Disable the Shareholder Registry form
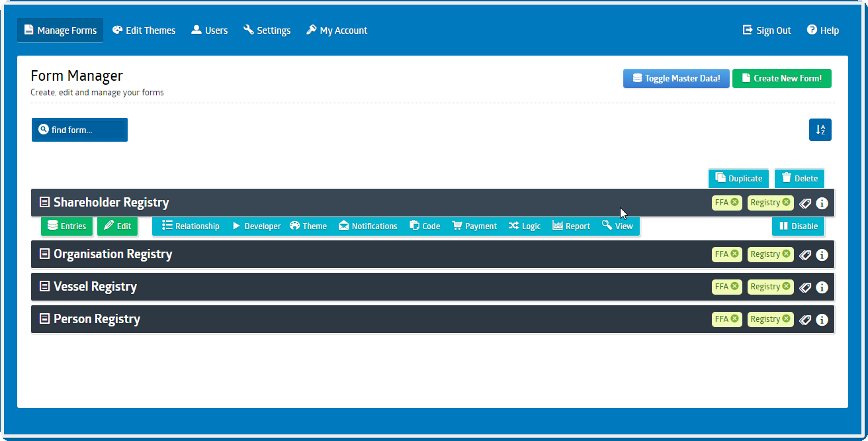The width and height of the screenshot is (868, 441). [x=798, y=226]
